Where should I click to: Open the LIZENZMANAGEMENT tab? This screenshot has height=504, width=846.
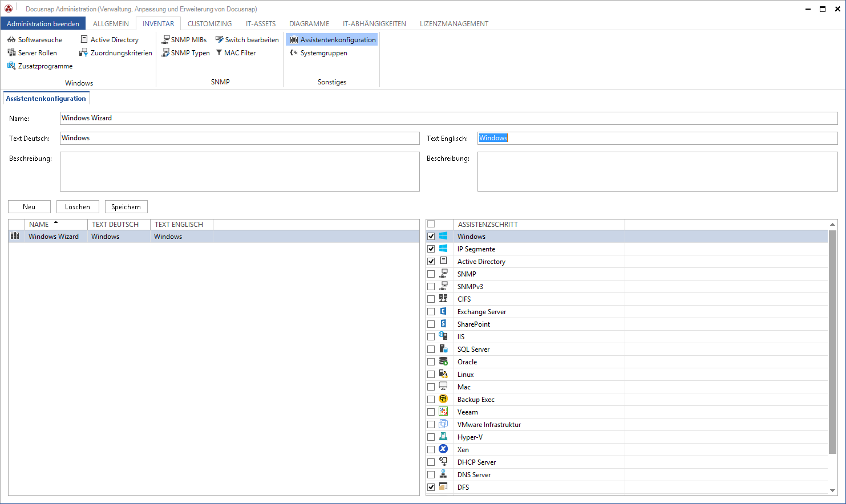click(454, 23)
